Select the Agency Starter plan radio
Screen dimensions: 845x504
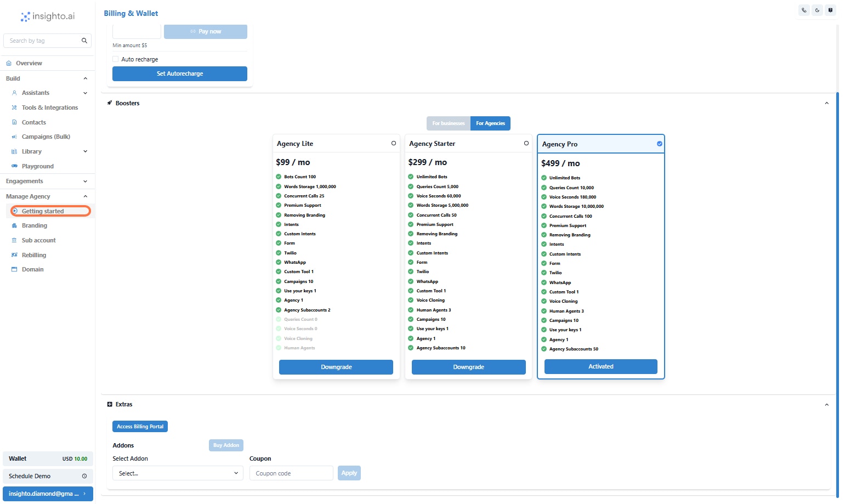pyautogui.click(x=526, y=143)
